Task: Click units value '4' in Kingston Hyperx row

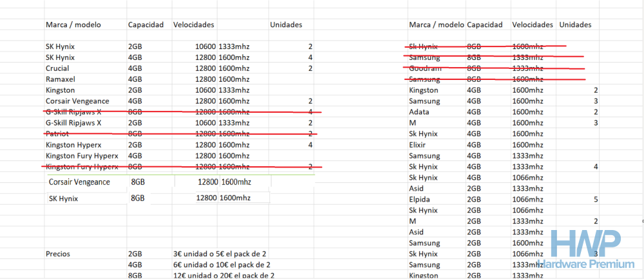Action: 310,144
